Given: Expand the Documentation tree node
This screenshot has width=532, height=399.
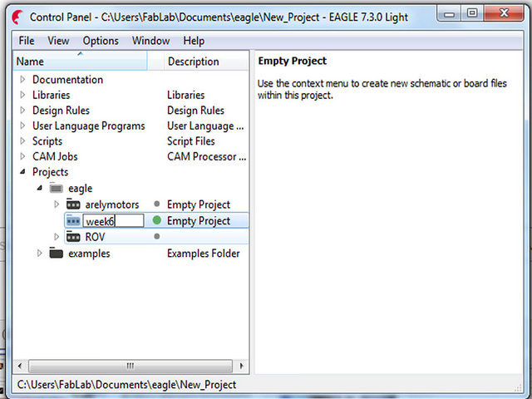Looking at the screenshot, I should click(22, 80).
